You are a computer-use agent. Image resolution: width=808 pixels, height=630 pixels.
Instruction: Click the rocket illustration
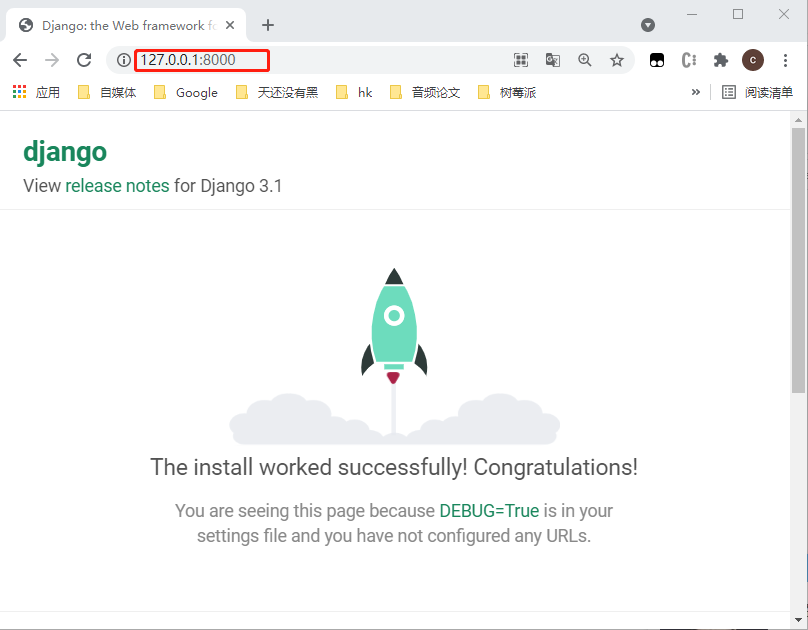click(x=394, y=355)
